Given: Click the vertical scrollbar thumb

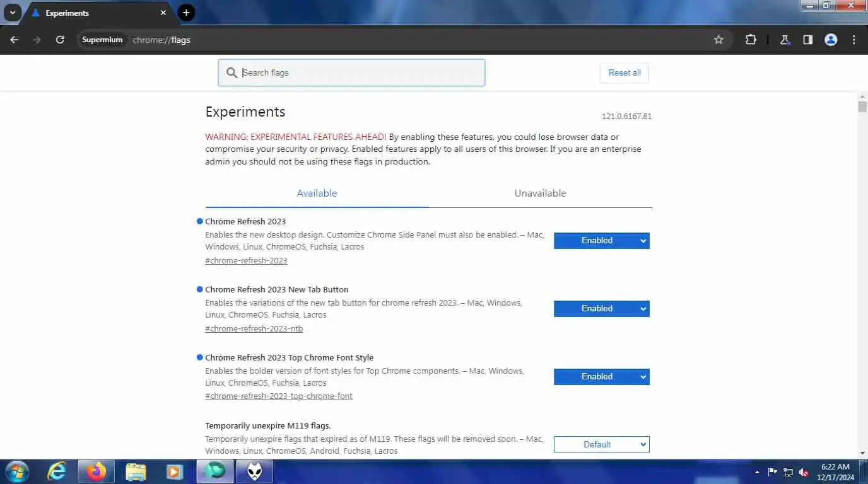Looking at the screenshot, I should pyautogui.click(x=862, y=106).
